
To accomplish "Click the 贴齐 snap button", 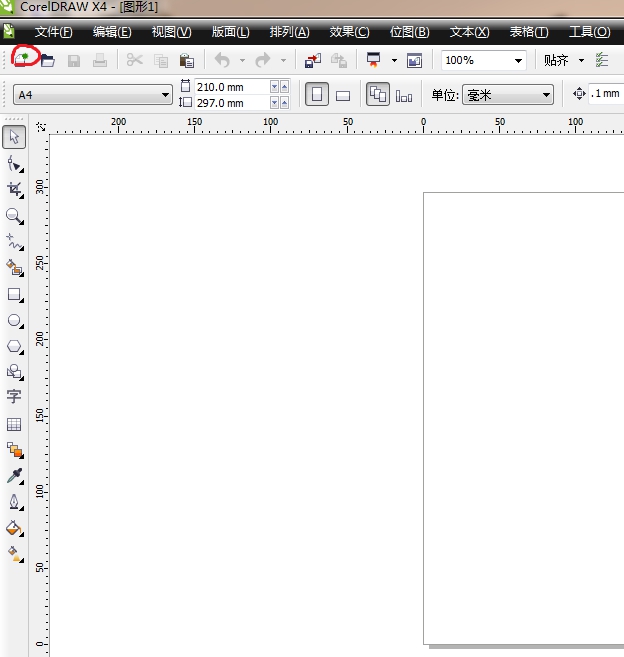I will point(556,61).
